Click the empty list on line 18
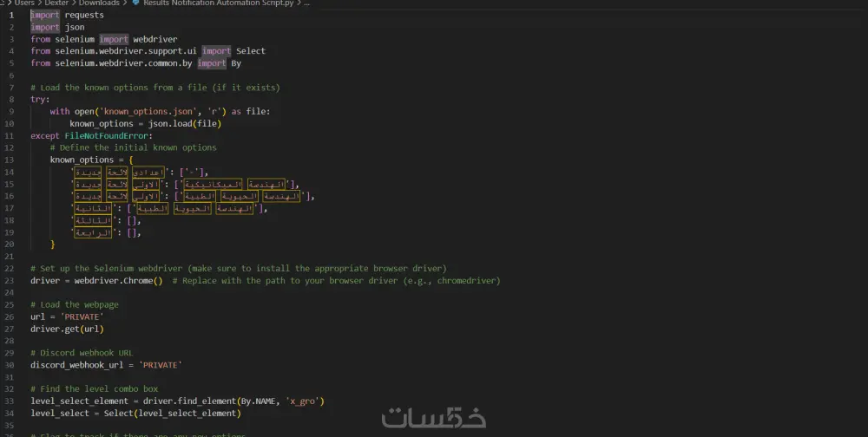This screenshot has height=437, width=868. [132, 220]
